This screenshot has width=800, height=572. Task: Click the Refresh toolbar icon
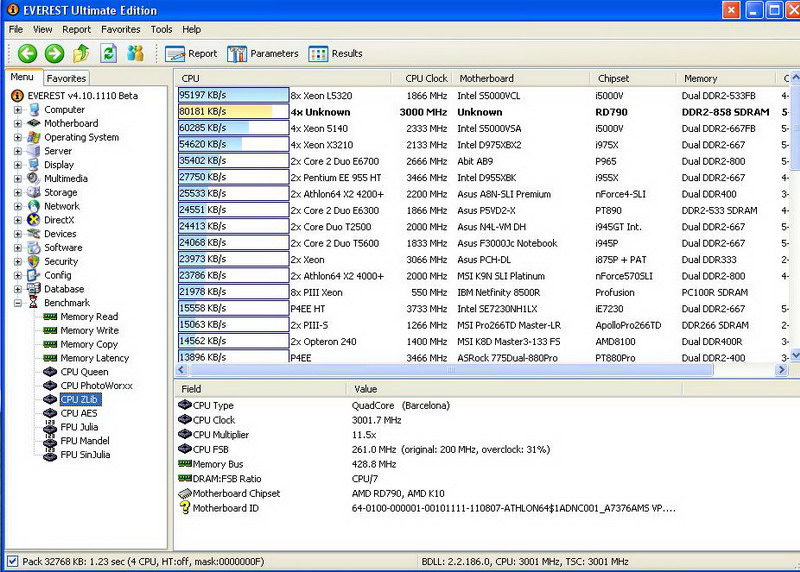(x=108, y=53)
